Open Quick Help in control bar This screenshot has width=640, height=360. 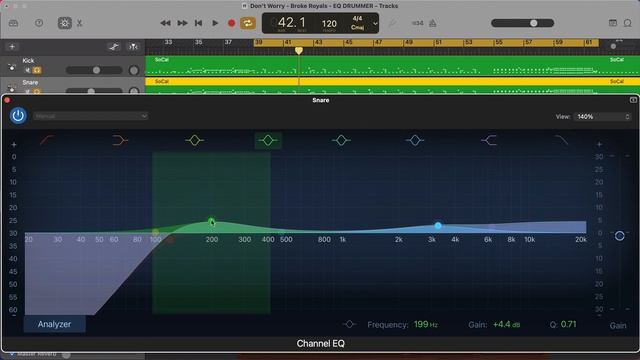click(x=39, y=23)
